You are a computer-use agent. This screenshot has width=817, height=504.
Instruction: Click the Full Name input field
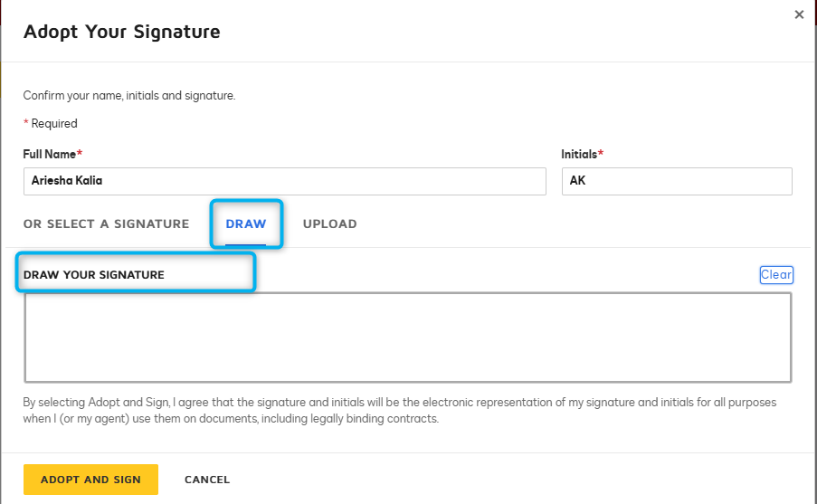click(284, 181)
